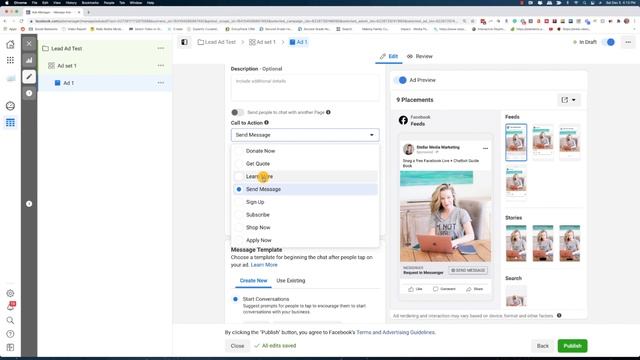Open the help question mark icon
The width and height of the screenshot is (640, 360).
point(10,334)
